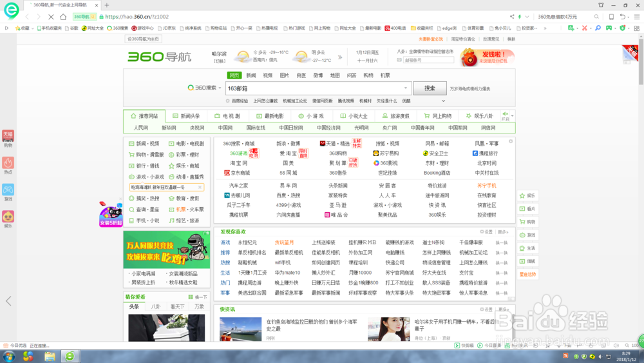Open the 新闻头条 category tab

coord(186,116)
